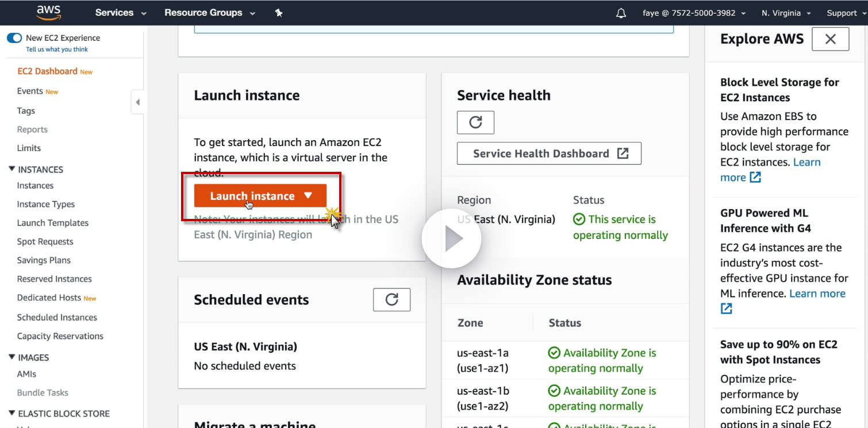Collapse the IMAGES sidebar section
This screenshot has width=868, height=428.
(x=12, y=357)
